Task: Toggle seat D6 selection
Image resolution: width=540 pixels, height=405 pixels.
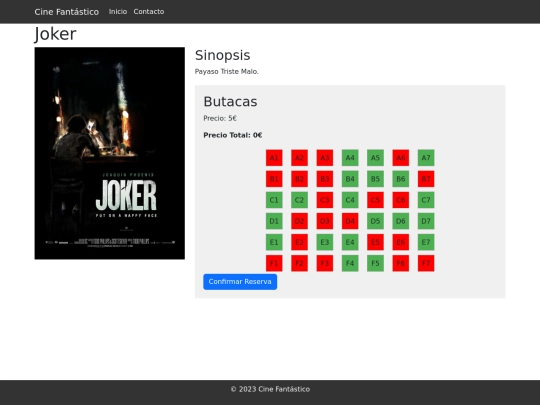Action: pyautogui.click(x=401, y=221)
